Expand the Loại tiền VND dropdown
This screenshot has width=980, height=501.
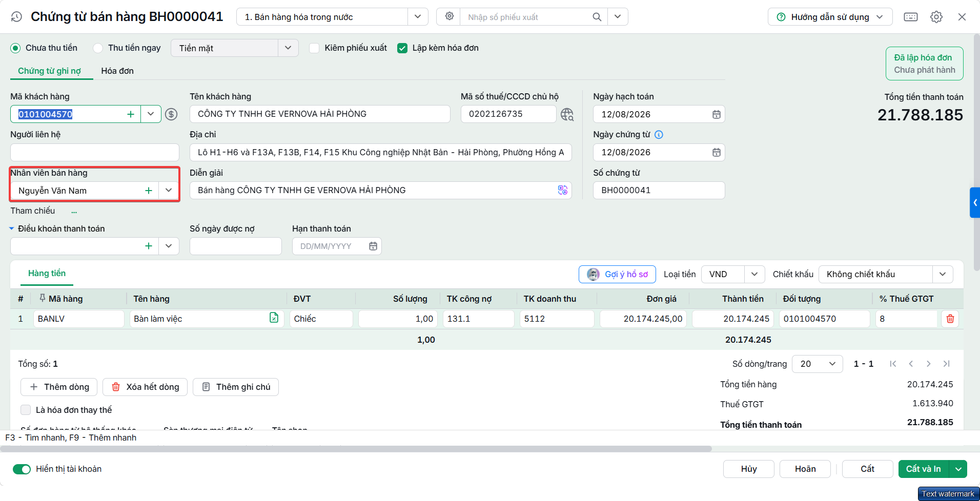pos(754,274)
